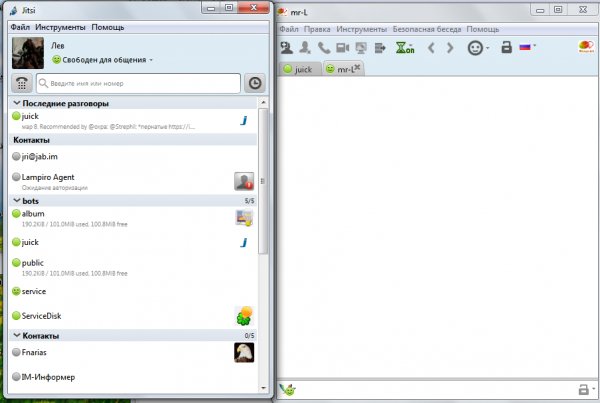Close the mr-L chat tab
Screen dimensions: 600x403
(357, 67)
